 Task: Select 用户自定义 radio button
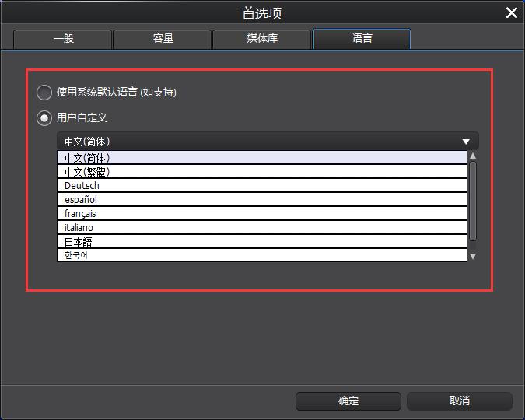(x=44, y=118)
